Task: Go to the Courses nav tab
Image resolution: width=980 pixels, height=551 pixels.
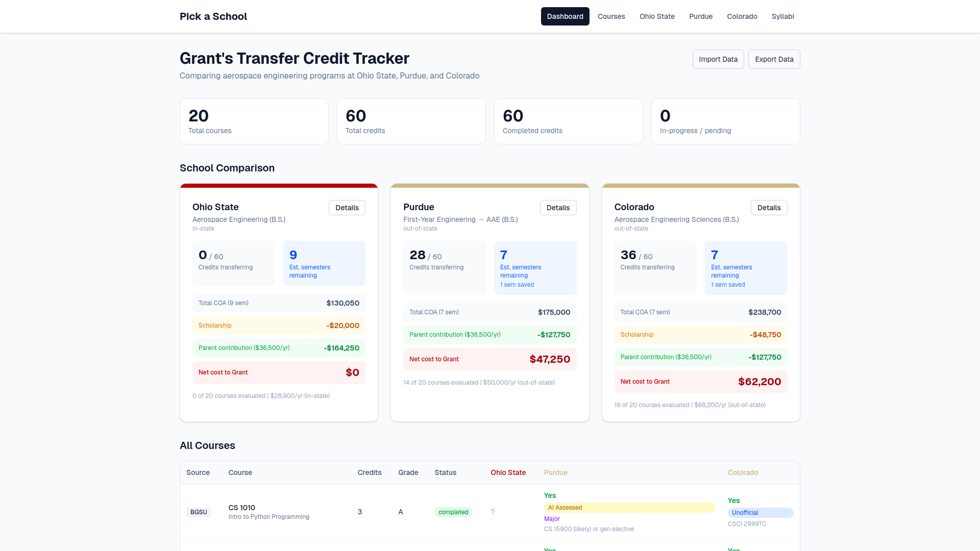Action: click(x=611, y=16)
